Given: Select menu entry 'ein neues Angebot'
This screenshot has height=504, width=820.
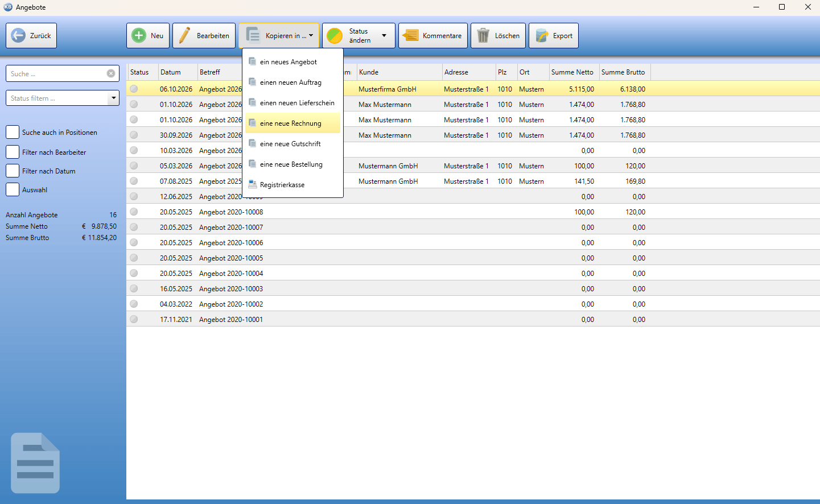Looking at the screenshot, I should point(292,61).
